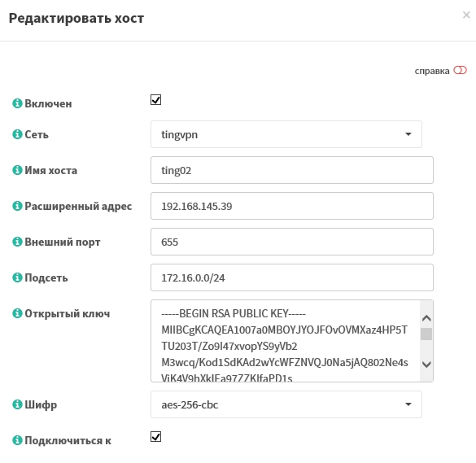Show help for Открытый ключ
The image size is (476, 463).
[17, 313]
